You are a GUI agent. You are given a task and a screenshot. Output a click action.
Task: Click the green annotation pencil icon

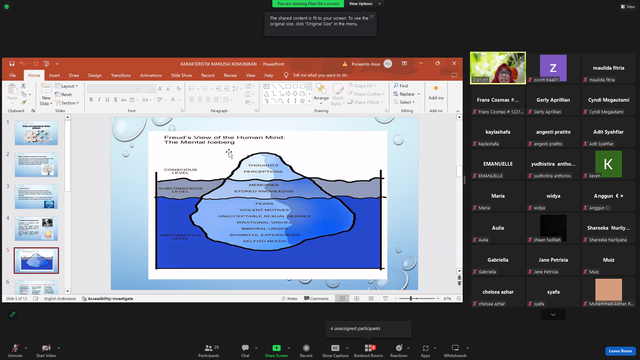pyautogui.click(x=13, y=314)
